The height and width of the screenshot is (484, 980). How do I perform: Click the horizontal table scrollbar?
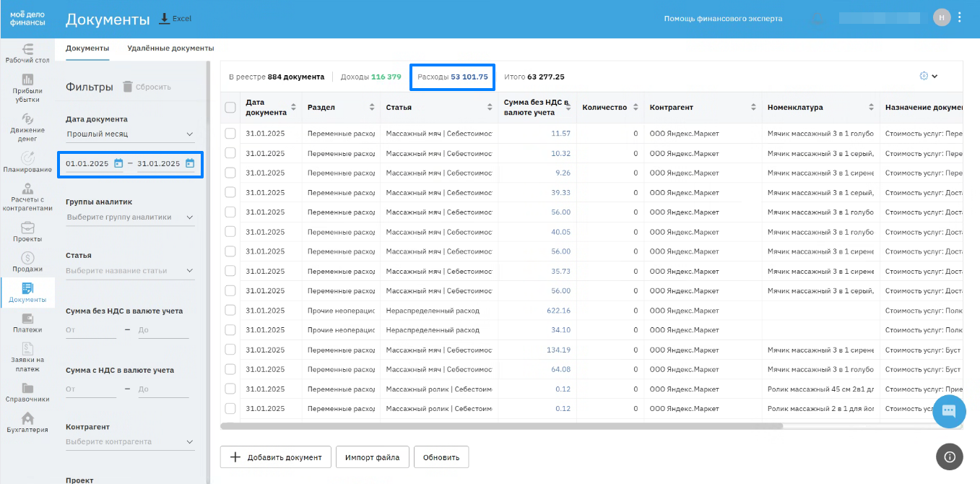coord(501,426)
